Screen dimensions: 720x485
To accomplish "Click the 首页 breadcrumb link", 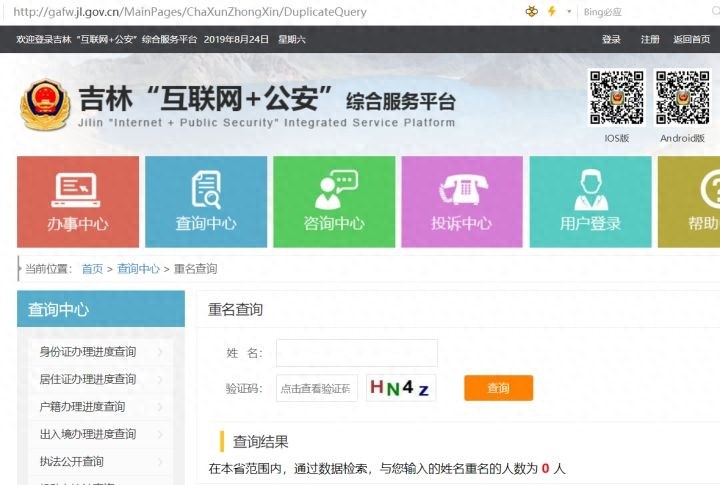I will (x=92, y=269).
